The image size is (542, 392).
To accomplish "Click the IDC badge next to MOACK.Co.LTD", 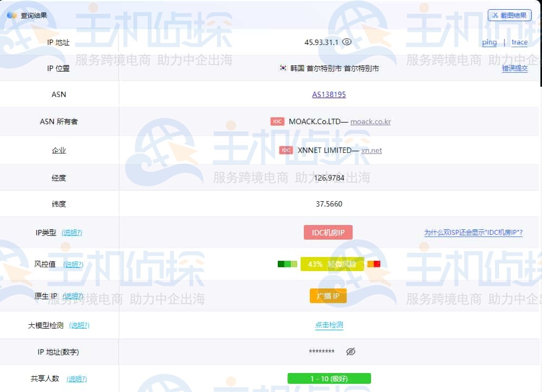I will (277, 121).
